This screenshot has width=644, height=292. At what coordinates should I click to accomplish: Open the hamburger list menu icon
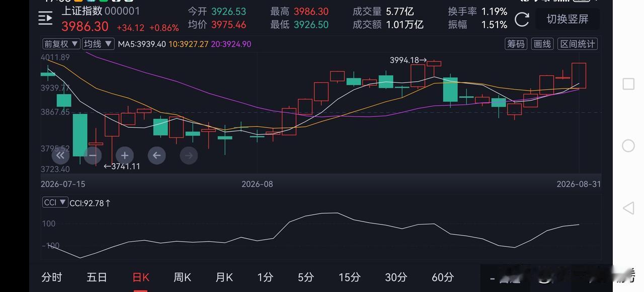[x=45, y=19]
